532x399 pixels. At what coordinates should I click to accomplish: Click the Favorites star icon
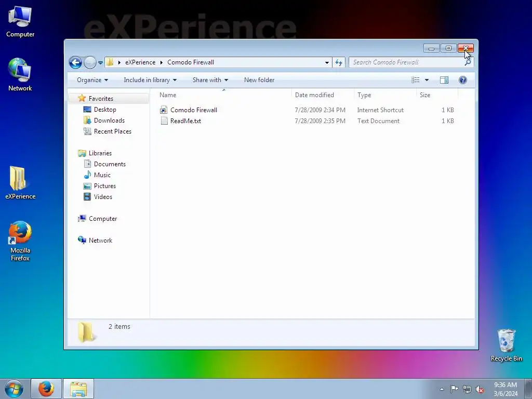click(x=82, y=98)
